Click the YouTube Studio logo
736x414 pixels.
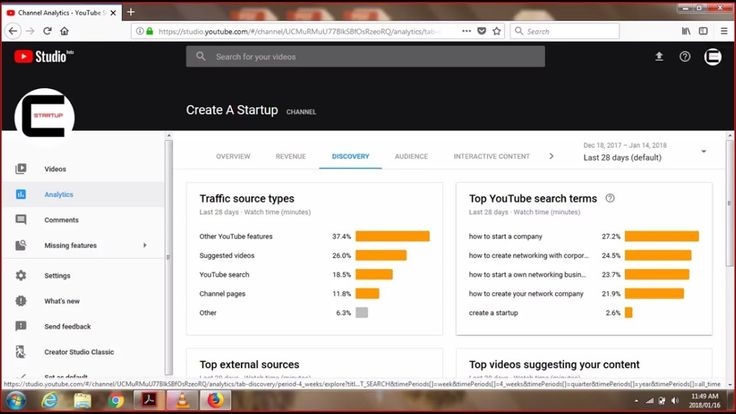(44, 56)
